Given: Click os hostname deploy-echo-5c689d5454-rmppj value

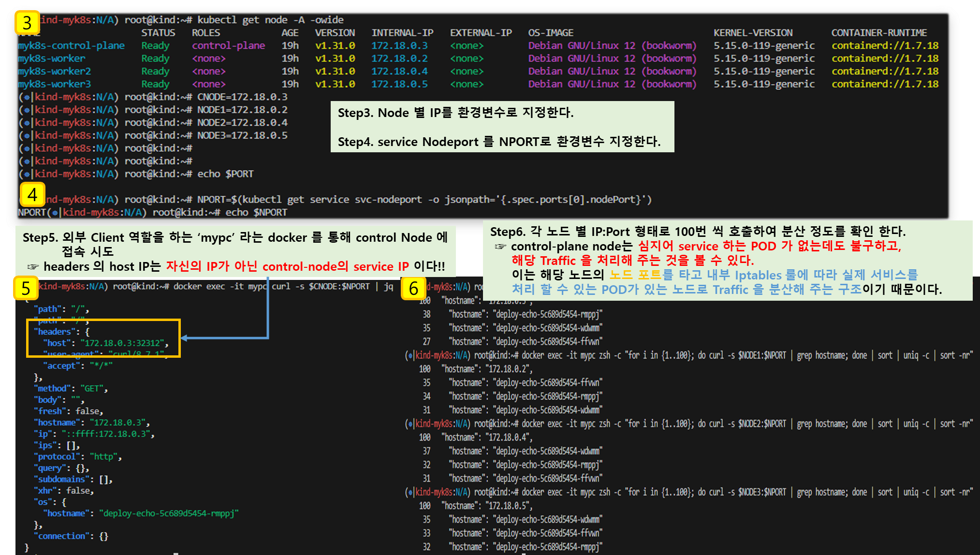Looking at the screenshot, I should [x=168, y=513].
